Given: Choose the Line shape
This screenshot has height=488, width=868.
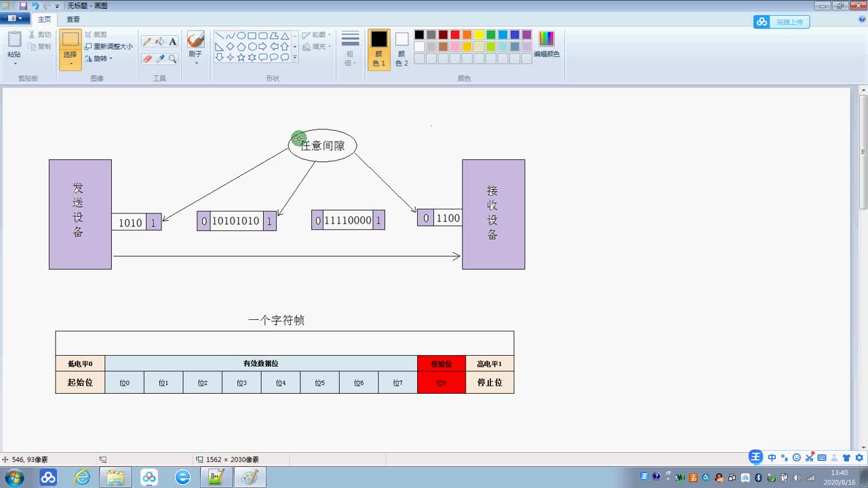Looking at the screenshot, I should click(x=220, y=36).
